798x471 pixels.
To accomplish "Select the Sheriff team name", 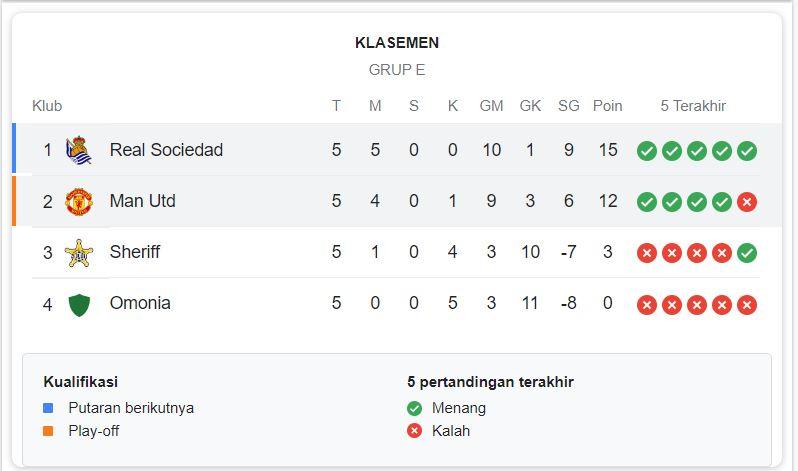I will (x=135, y=252).
